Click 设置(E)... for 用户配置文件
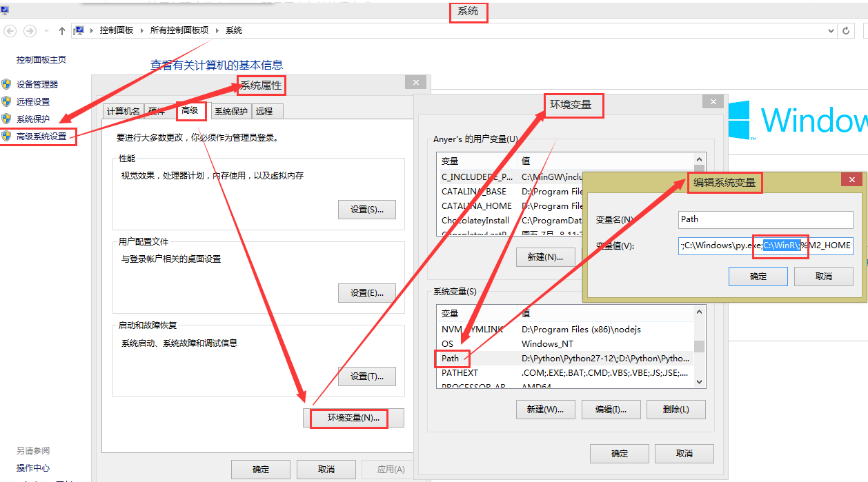The image size is (868, 482). (x=367, y=292)
